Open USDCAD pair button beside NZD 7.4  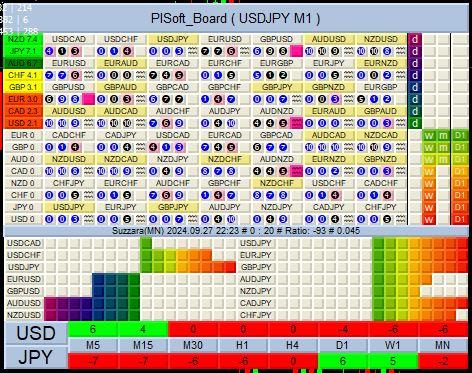[x=69, y=39]
